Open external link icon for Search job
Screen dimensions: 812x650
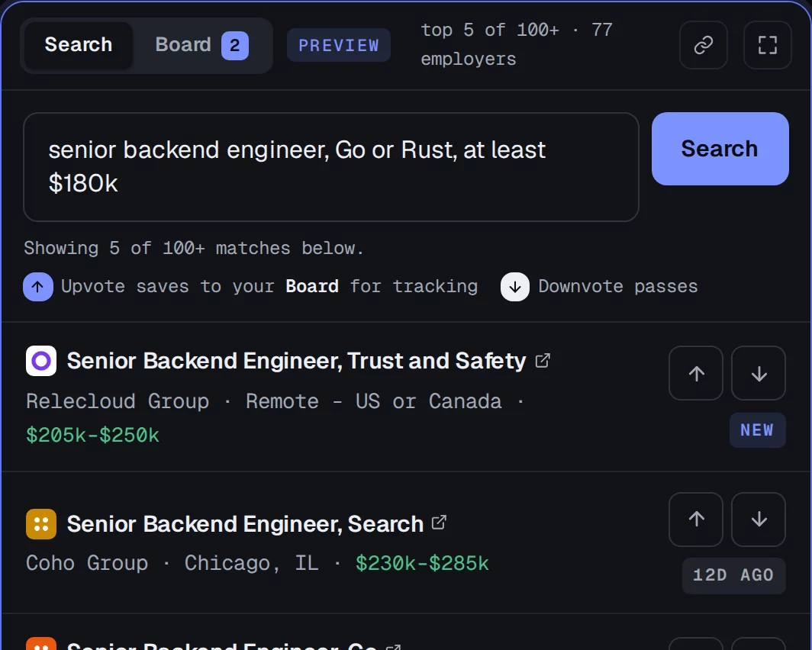click(439, 523)
